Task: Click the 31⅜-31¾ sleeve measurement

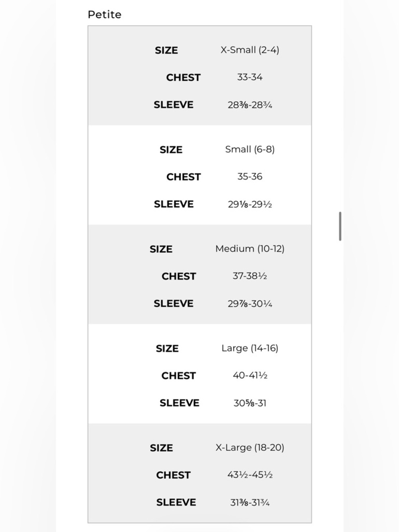Action: tap(250, 502)
